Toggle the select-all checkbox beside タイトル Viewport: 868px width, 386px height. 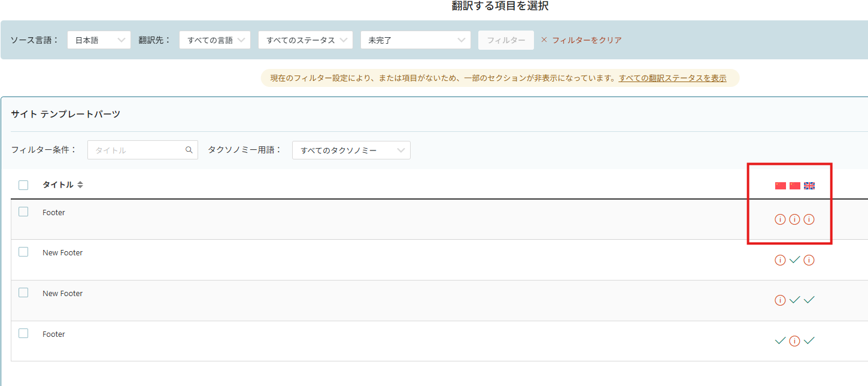tap(23, 185)
